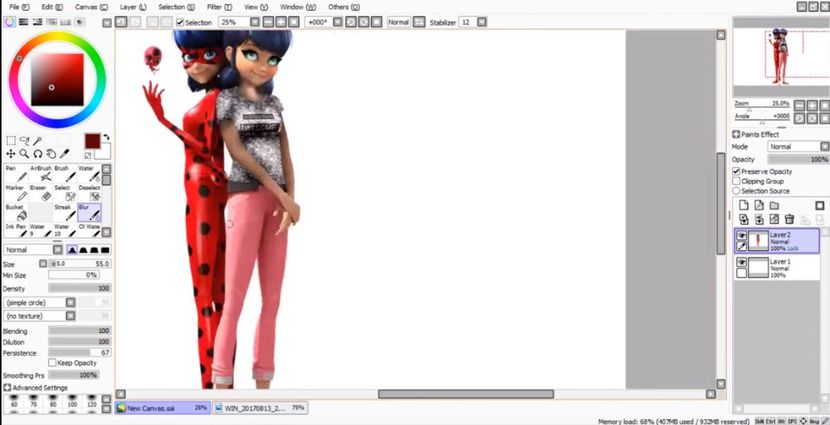Image resolution: width=830 pixels, height=425 pixels.
Task: Open the Selection menu
Action: click(x=176, y=7)
